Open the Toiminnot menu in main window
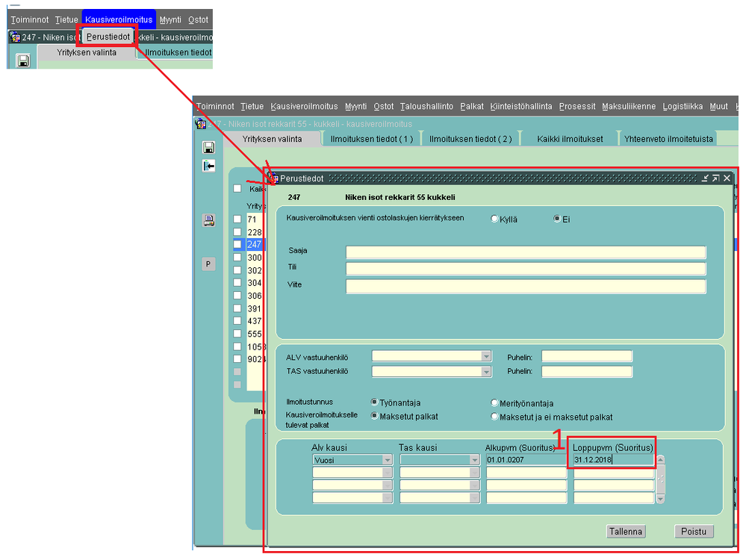Image resolution: width=746 pixels, height=560 pixels. point(215,106)
